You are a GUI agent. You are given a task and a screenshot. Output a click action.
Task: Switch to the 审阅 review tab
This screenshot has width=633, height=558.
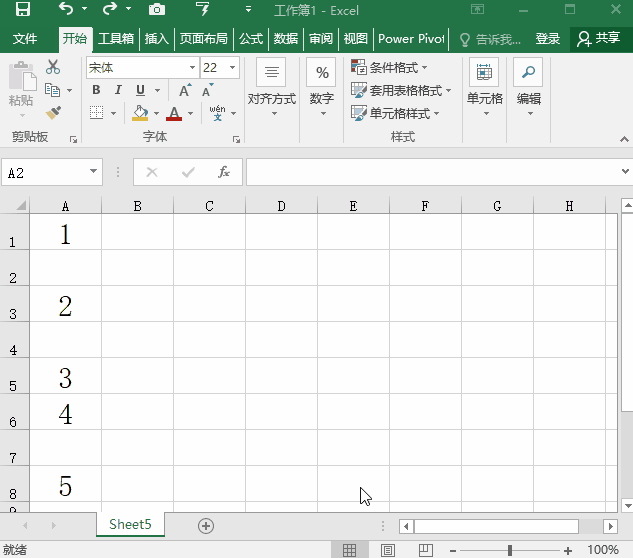[x=321, y=39]
